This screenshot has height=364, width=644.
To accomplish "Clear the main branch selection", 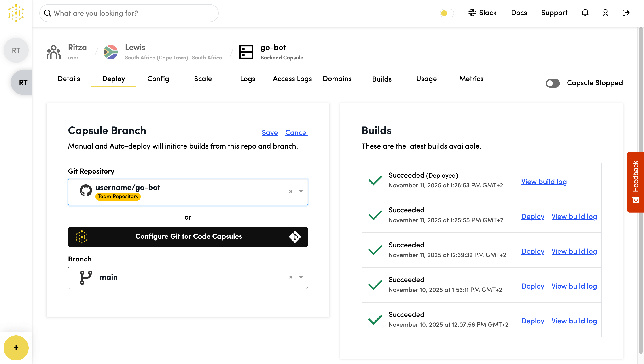I will tap(291, 278).
